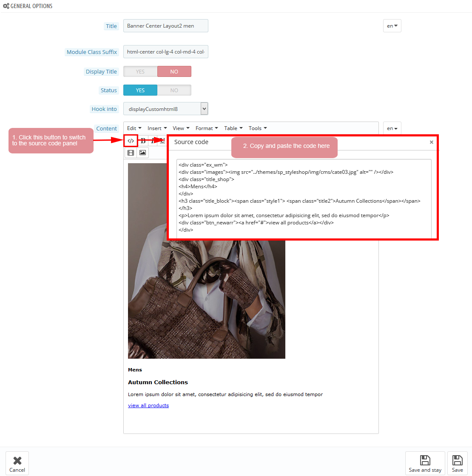Close the Source code dialog

[x=431, y=142]
